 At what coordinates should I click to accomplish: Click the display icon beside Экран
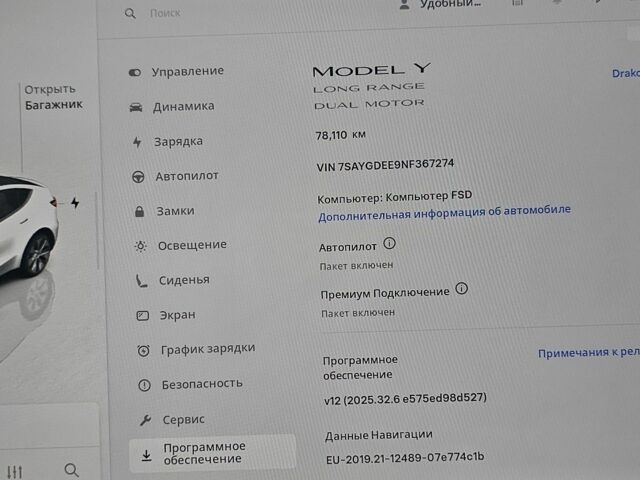tap(142, 316)
